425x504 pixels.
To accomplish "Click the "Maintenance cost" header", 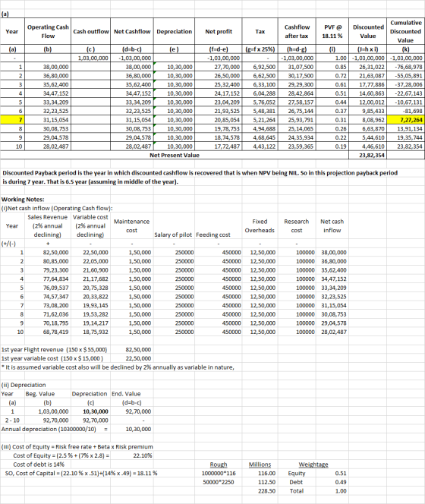I will (131, 226).
